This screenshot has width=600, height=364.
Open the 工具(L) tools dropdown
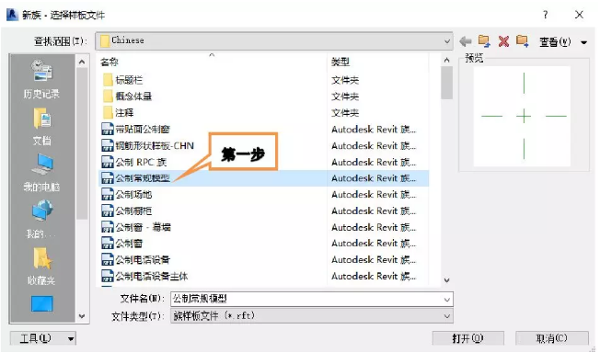pos(43,338)
